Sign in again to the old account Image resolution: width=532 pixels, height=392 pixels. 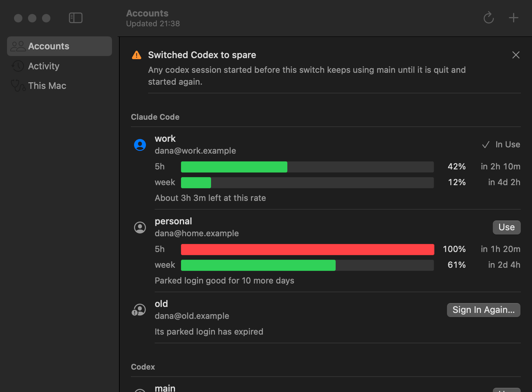pyautogui.click(x=483, y=310)
